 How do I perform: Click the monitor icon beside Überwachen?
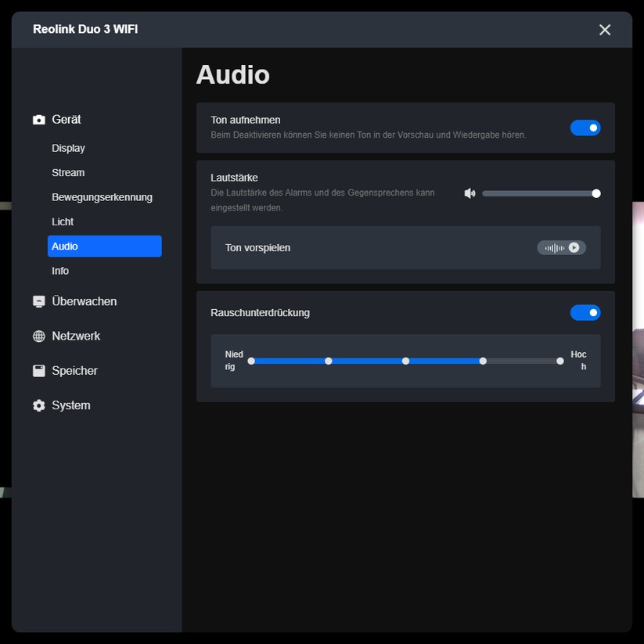[x=38, y=301]
